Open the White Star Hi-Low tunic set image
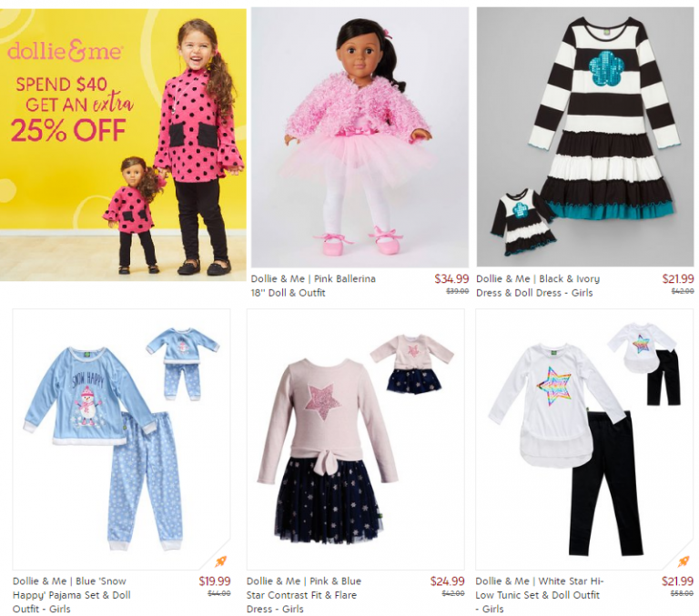This screenshot has width=699, height=616. 584,439
